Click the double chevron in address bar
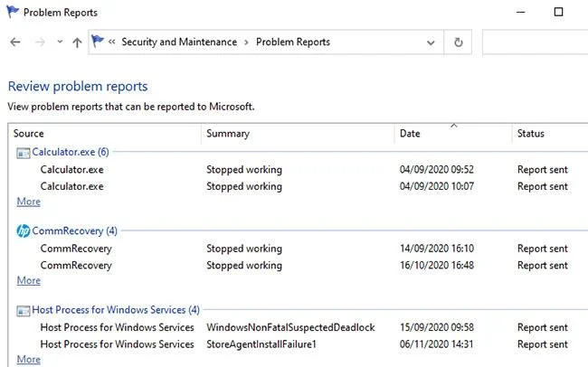The image size is (588, 367). [112, 42]
